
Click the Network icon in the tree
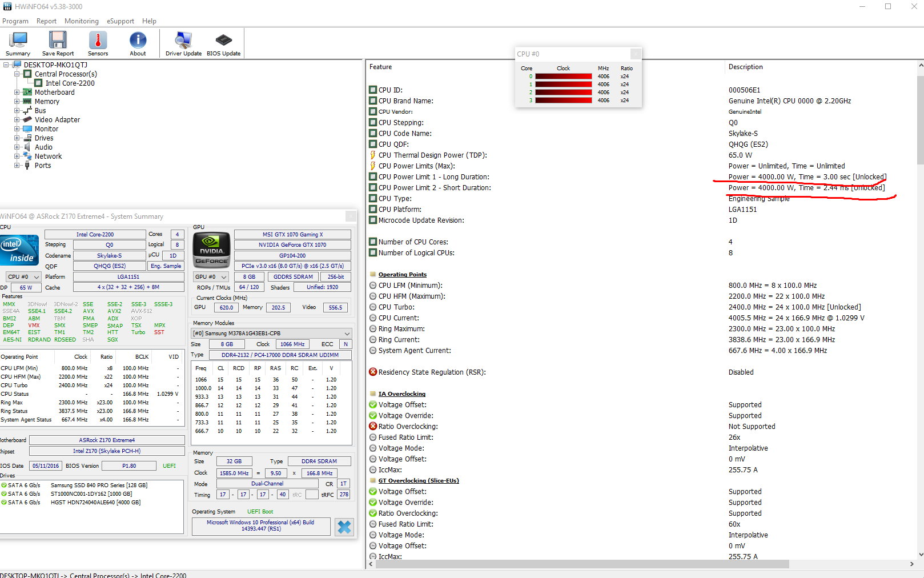tap(27, 156)
